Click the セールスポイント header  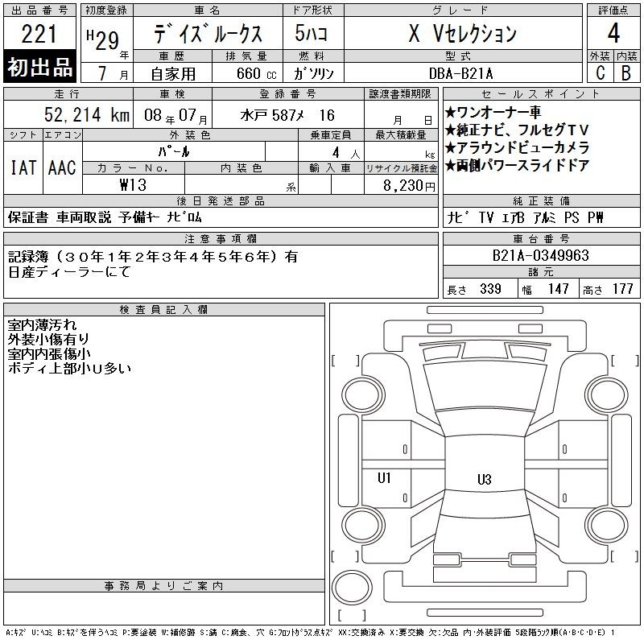(x=541, y=94)
